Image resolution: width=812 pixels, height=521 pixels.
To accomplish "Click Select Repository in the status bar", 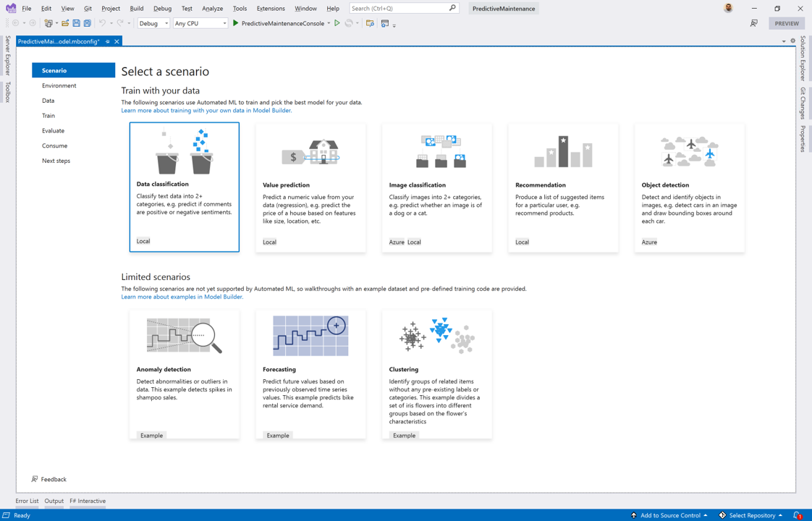I will pos(752,515).
